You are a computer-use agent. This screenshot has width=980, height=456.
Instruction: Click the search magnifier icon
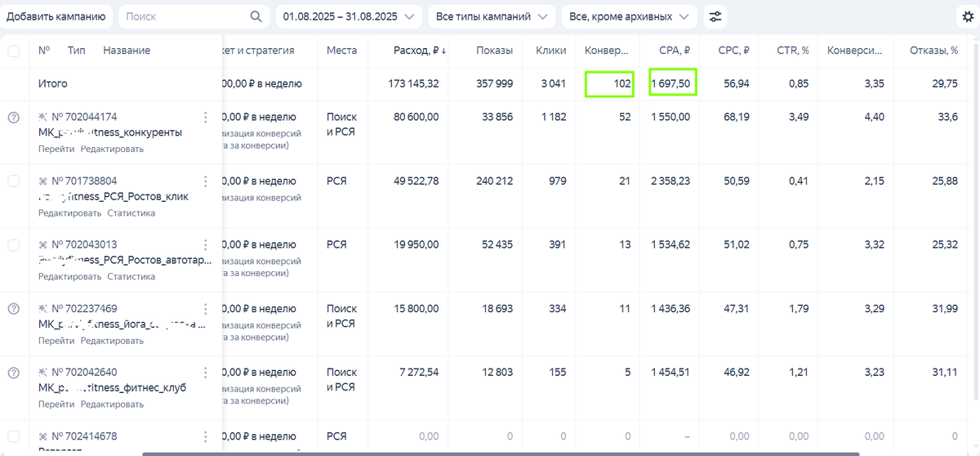click(256, 16)
